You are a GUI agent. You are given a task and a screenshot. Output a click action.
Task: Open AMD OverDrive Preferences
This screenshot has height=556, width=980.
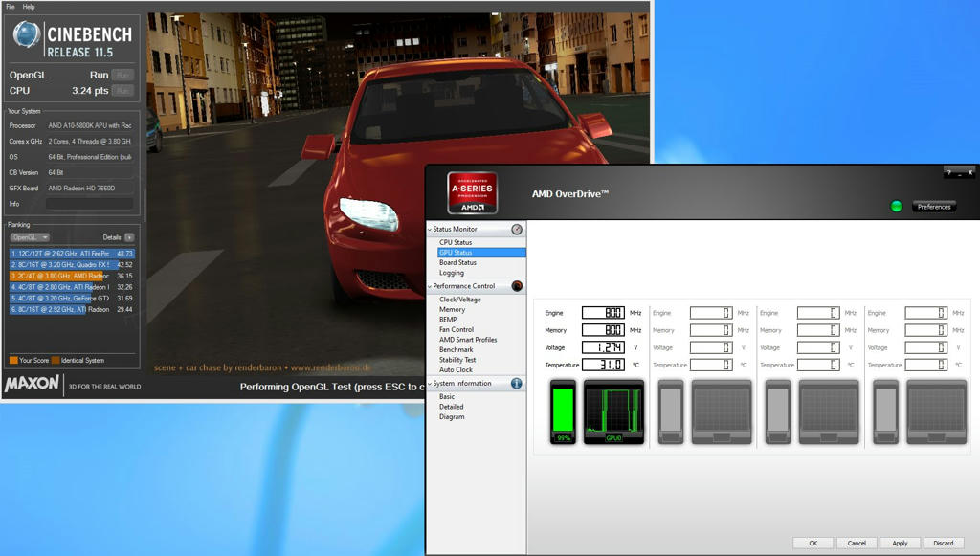click(934, 207)
